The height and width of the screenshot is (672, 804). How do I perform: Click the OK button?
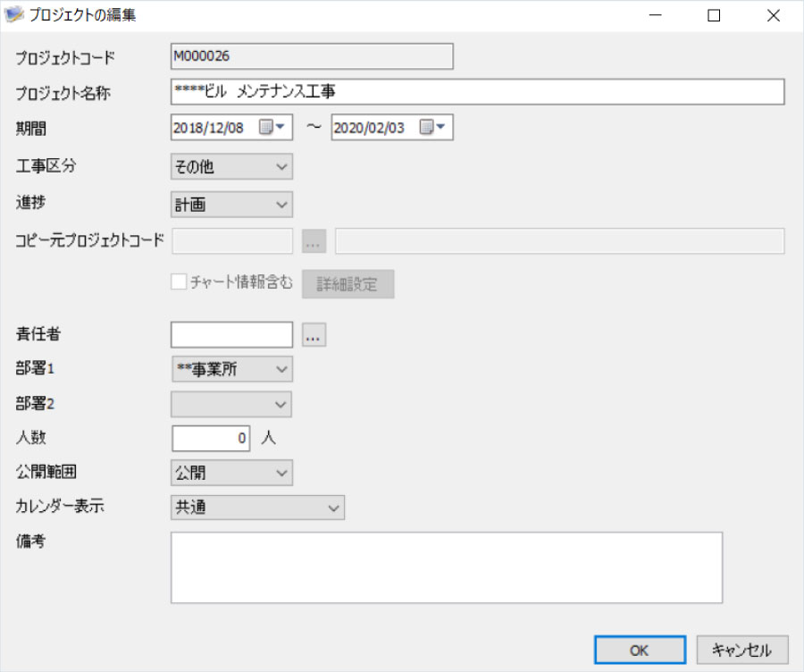(x=640, y=650)
